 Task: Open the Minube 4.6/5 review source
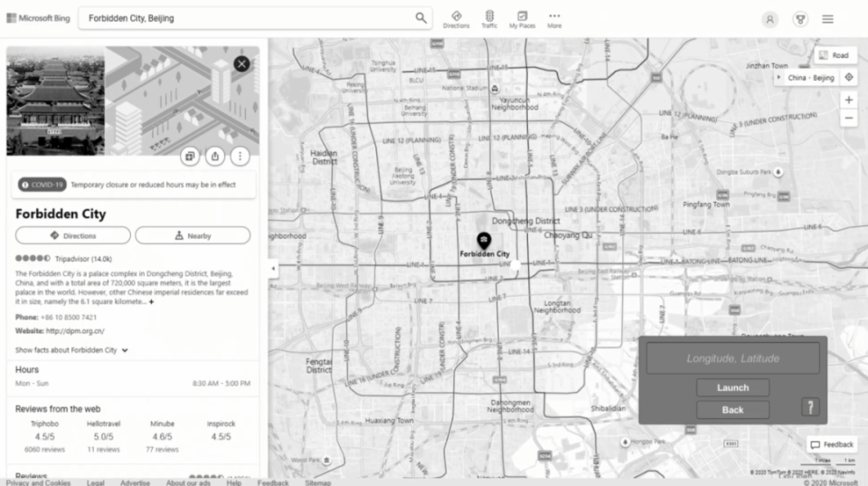click(x=162, y=436)
